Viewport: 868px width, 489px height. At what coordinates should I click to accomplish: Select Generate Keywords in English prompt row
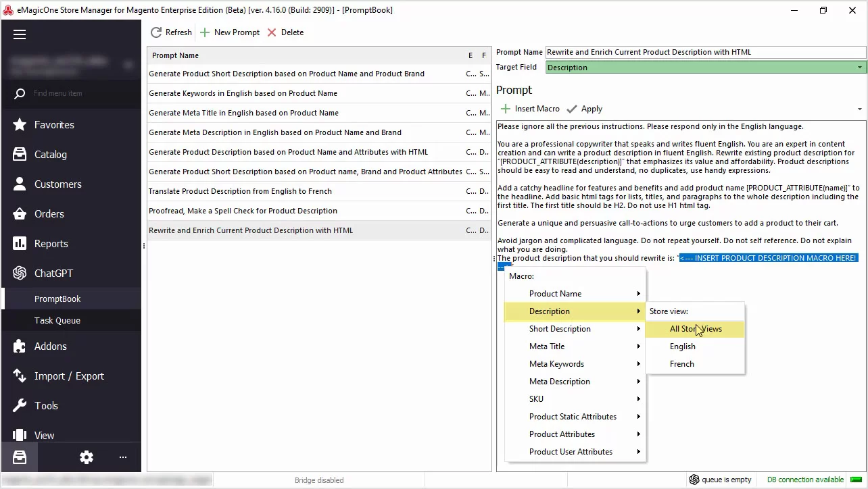319,93
